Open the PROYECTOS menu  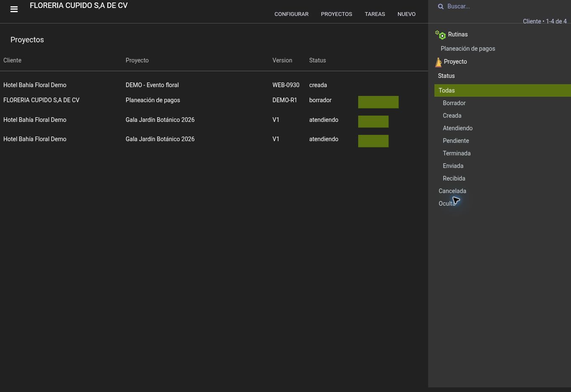click(x=336, y=14)
